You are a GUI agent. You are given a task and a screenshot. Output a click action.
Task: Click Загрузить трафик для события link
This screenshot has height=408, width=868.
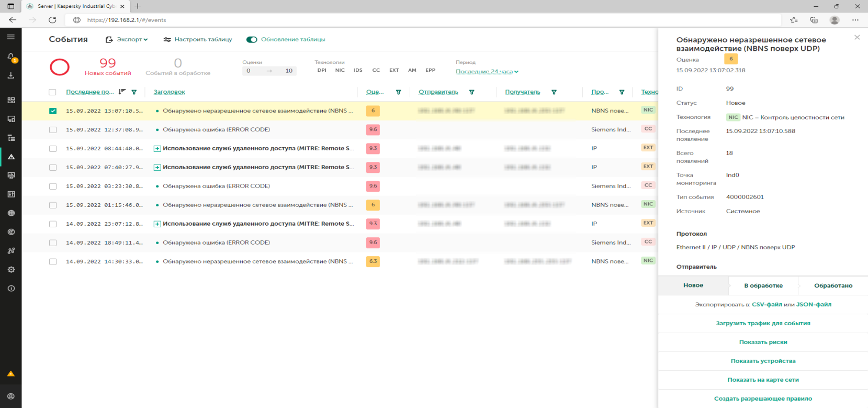(763, 323)
